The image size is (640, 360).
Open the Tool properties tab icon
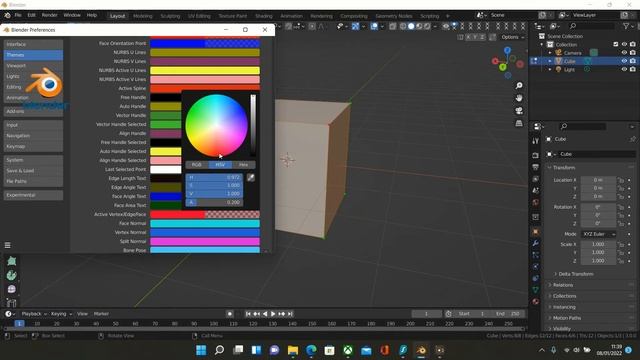536,141
